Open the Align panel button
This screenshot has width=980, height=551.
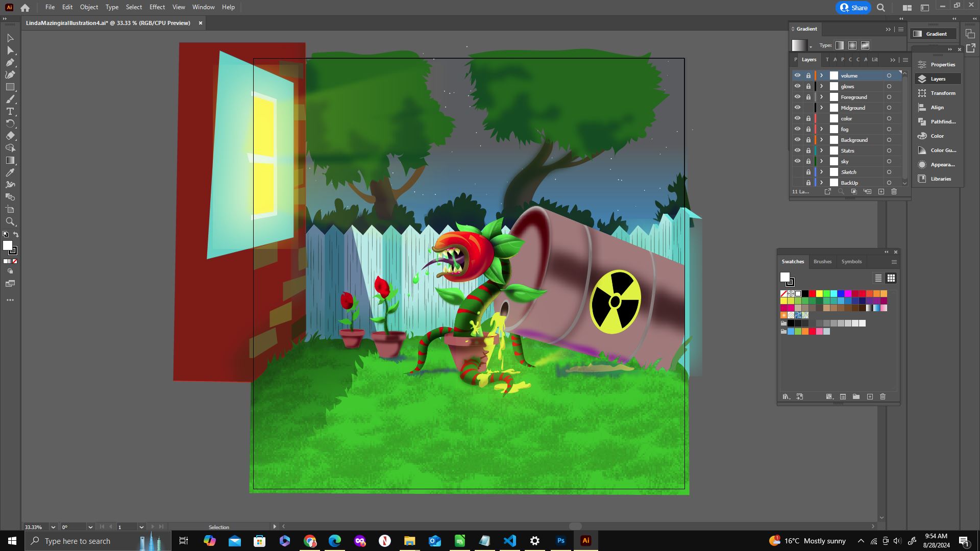point(938,108)
